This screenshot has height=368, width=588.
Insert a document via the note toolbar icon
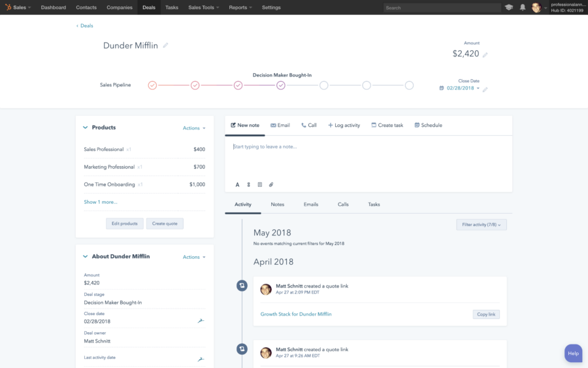(x=260, y=184)
